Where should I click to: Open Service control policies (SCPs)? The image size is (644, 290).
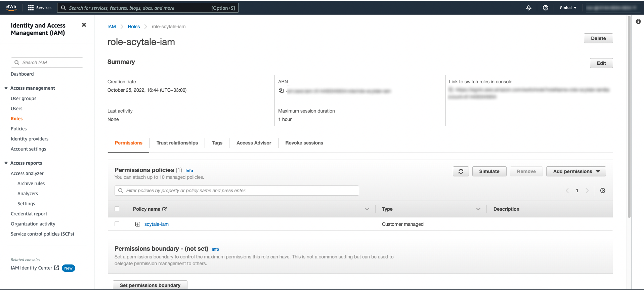click(x=42, y=234)
